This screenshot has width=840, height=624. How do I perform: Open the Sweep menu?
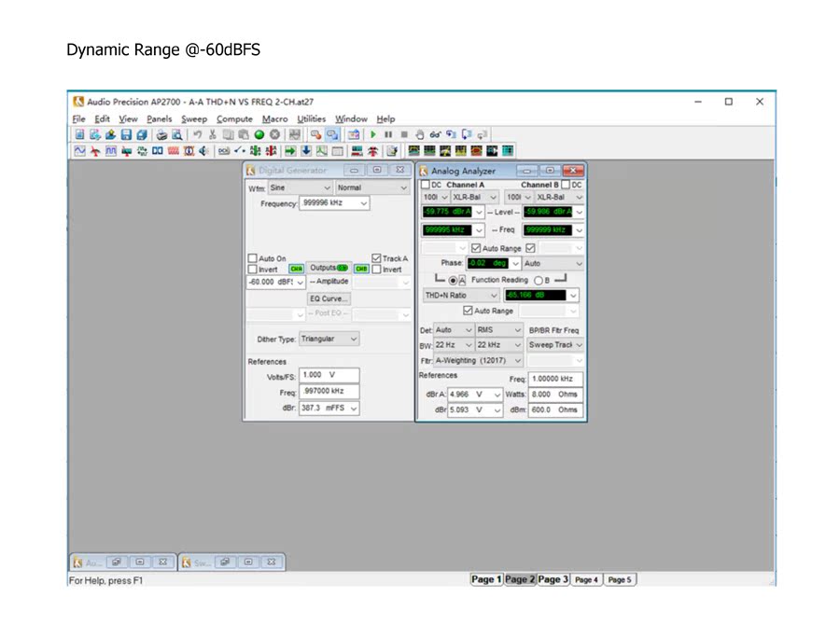tap(194, 118)
